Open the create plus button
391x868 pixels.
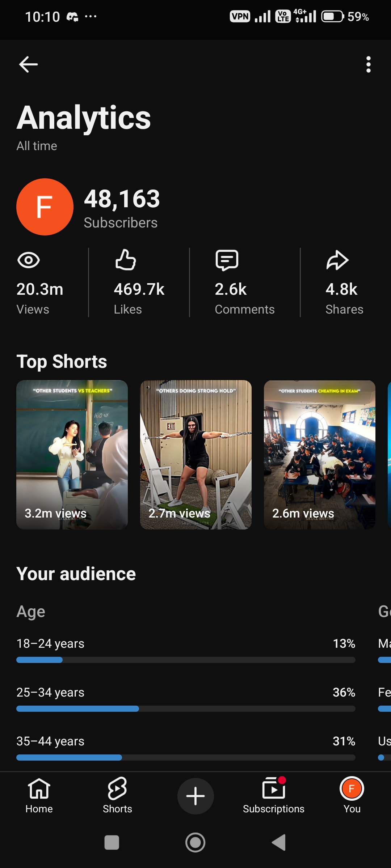(x=195, y=796)
